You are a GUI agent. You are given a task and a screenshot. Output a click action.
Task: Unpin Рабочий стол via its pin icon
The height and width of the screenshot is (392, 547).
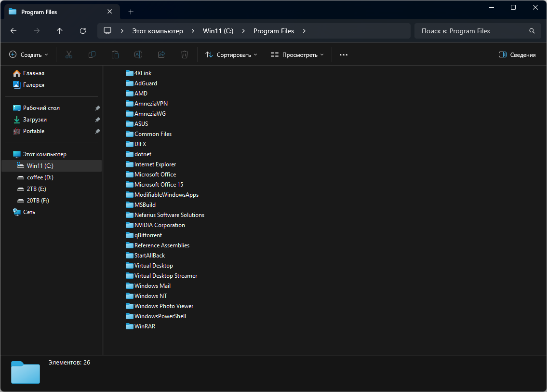pyautogui.click(x=98, y=108)
